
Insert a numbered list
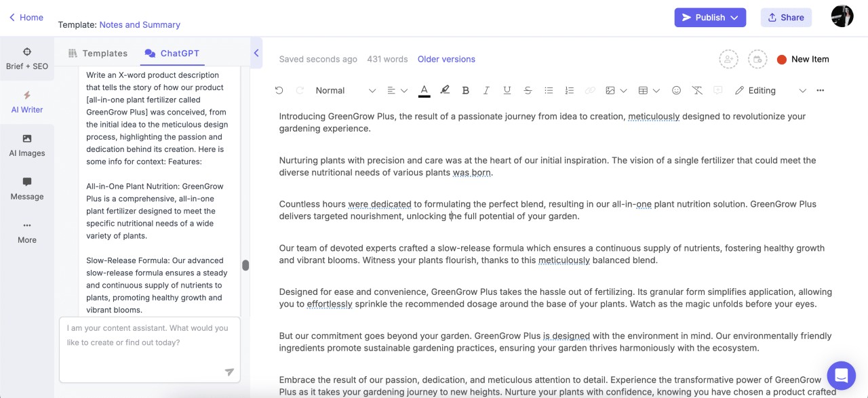(570, 90)
